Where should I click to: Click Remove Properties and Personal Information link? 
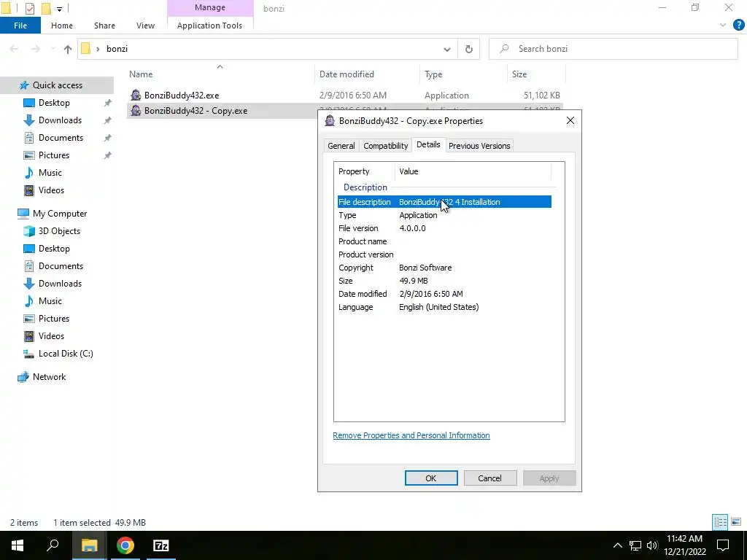coord(411,435)
